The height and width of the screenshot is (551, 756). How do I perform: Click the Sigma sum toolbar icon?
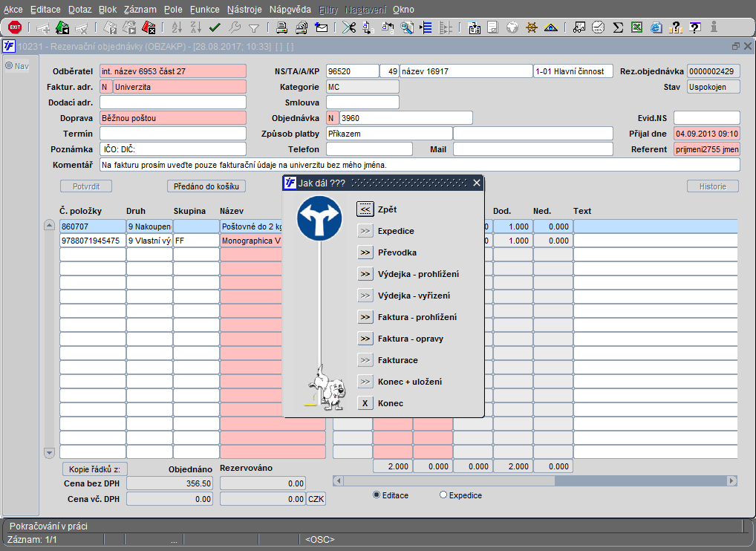click(618, 27)
